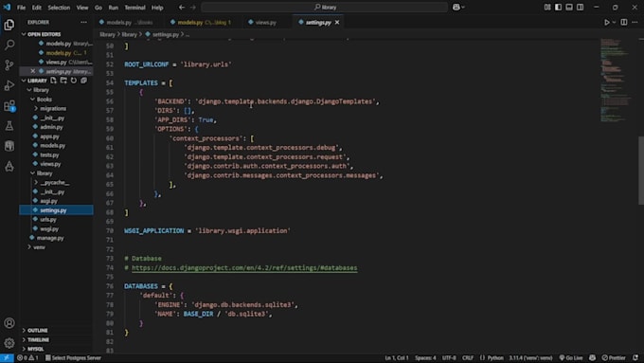
Task: Show errors and warnings problems count
Action: [x=27, y=358]
